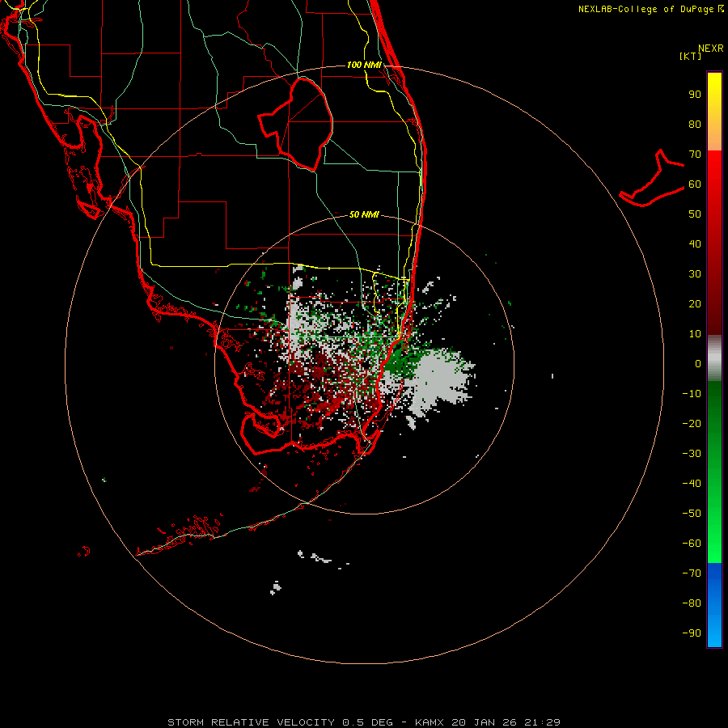Click the 90 value on velocity scale

tap(695, 95)
